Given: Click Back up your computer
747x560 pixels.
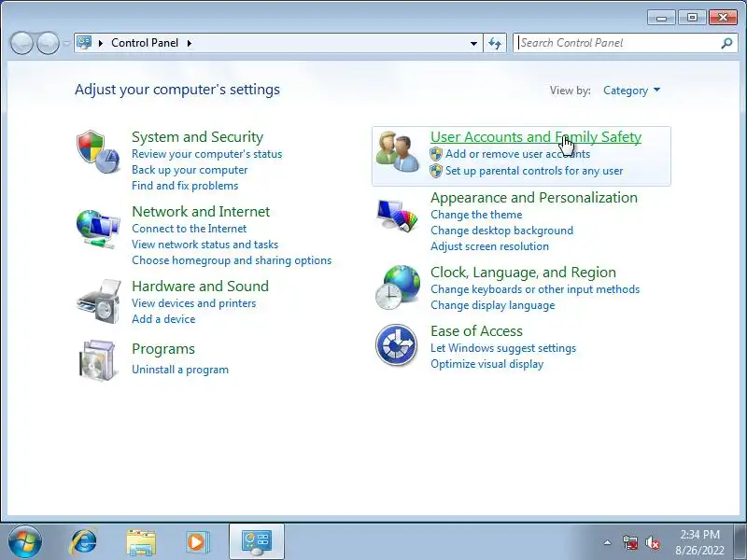Looking at the screenshot, I should 190,170.
